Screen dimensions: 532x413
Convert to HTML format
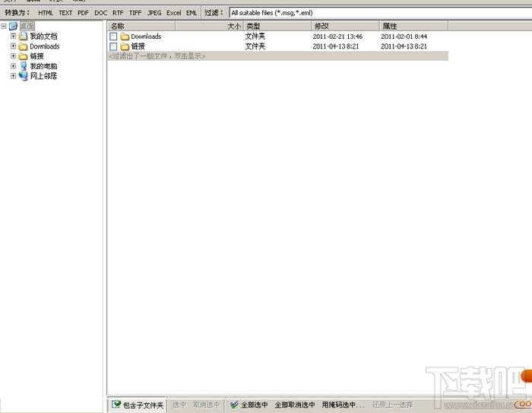point(46,13)
